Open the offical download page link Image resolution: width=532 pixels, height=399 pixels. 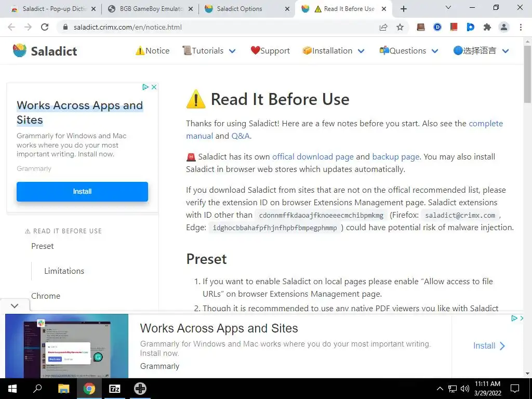click(x=313, y=157)
